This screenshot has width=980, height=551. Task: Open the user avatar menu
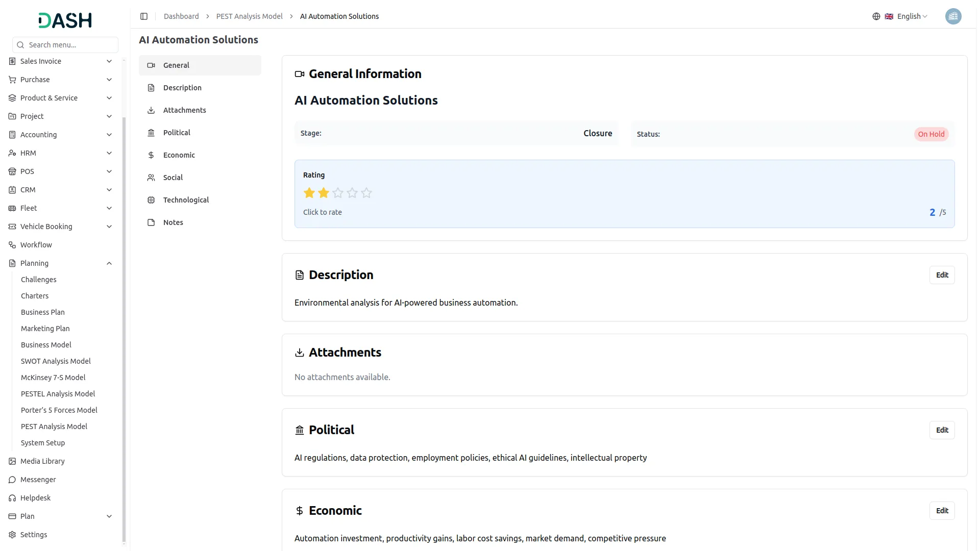point(953,16)
